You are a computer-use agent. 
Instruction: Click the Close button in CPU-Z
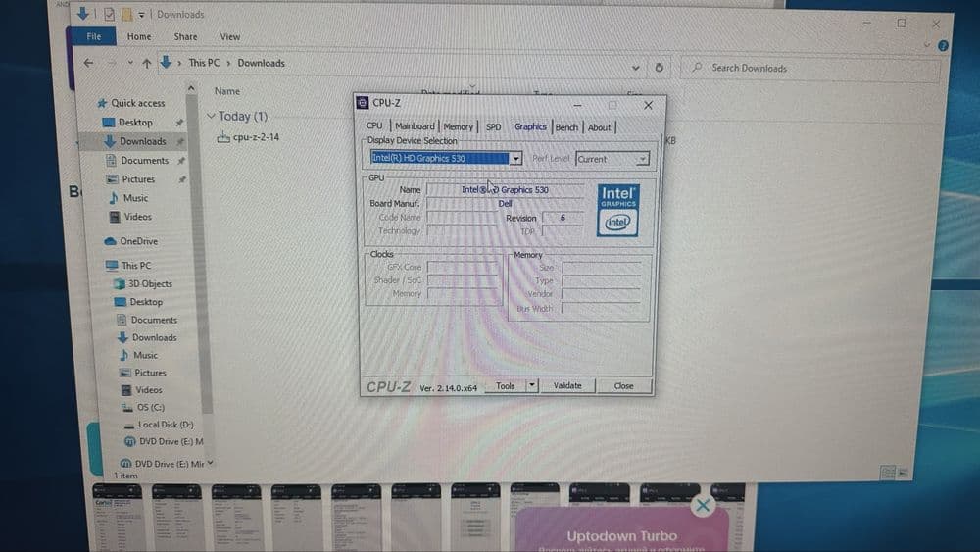pos(623,386)
